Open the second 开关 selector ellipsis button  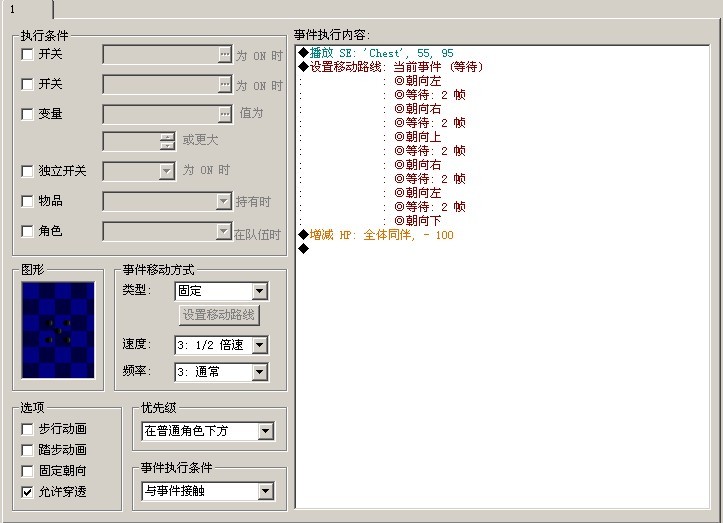[225, 84]
